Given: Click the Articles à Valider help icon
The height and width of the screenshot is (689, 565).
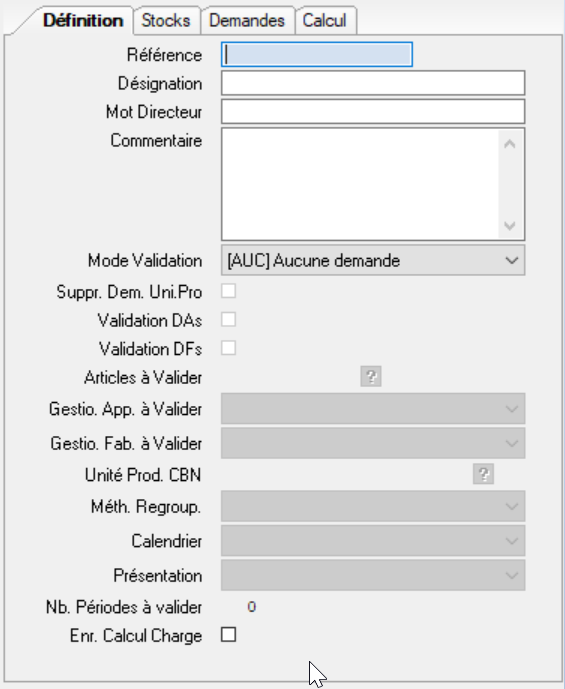Looking at the screenshot, I should pos(371,377).
